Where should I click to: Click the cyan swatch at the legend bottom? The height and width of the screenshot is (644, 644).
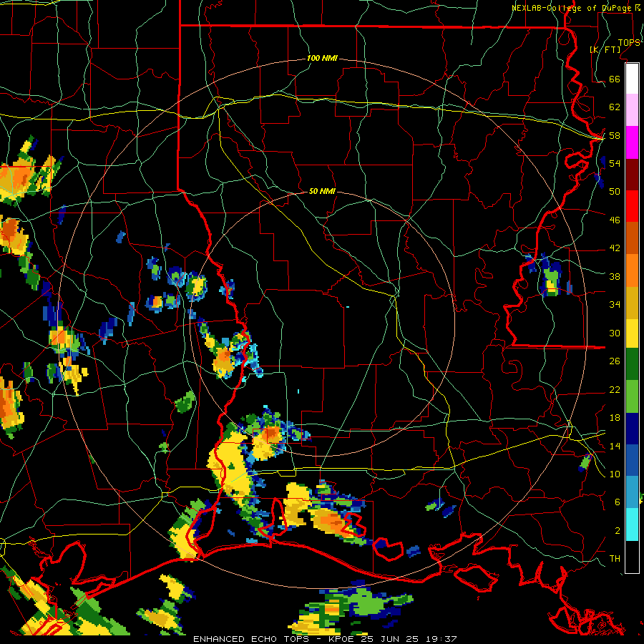[632, 525]
